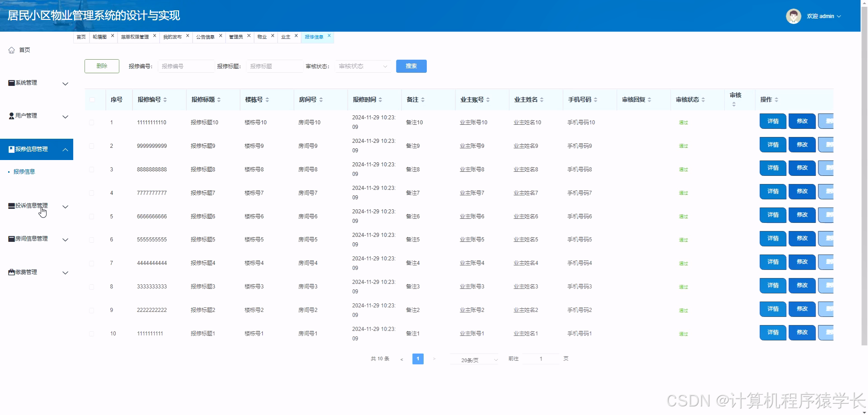868x415 pixels.
Task: Open the 20条/页 page size dropdown
Action: click(474, 359)
